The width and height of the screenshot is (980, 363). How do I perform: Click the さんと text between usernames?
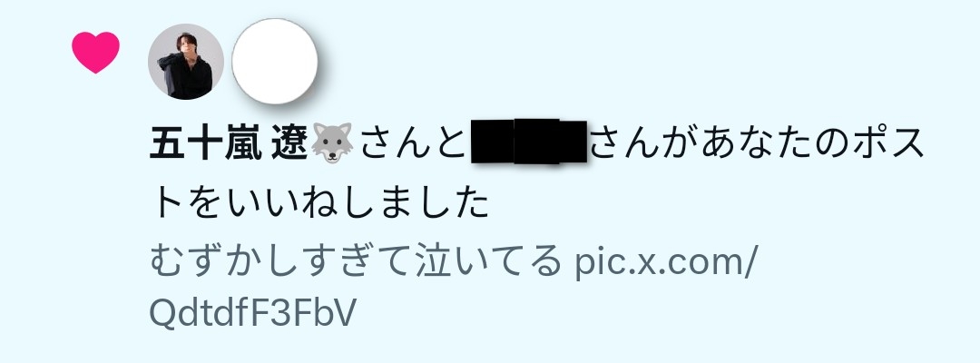click(x=413, y=143)
